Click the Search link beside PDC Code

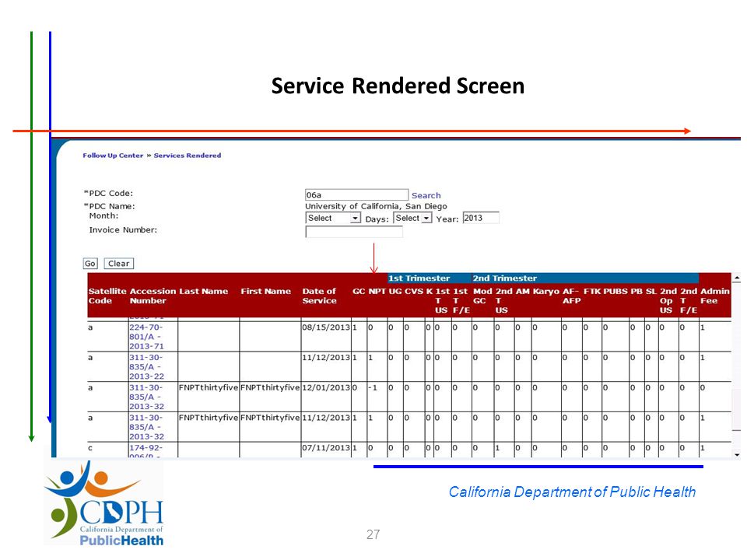click(426, 195)
